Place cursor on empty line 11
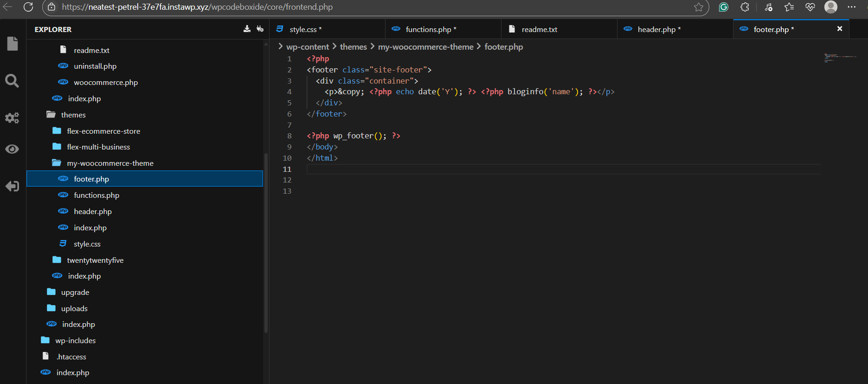This screenshot has height=384, width=868. 563,169
